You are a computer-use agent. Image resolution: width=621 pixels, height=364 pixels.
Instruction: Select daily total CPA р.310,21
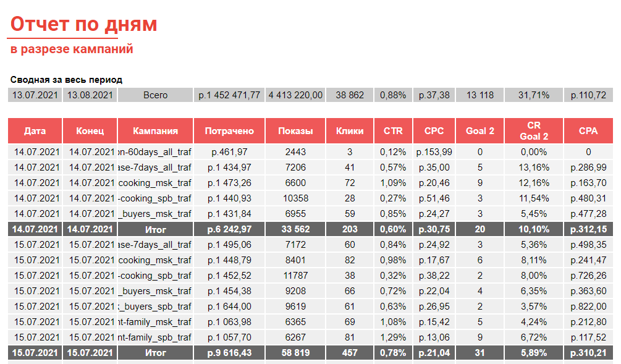tap(588, 353)
